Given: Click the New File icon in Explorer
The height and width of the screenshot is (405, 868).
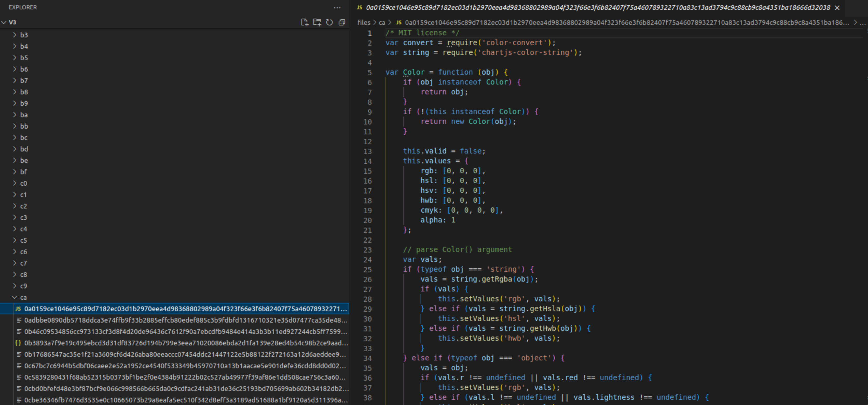Looking at the screenshot, I should (x=304, y=22).
